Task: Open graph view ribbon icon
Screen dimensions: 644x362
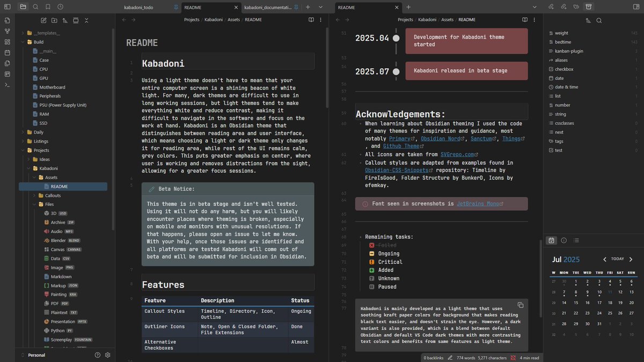Action: pos(8,31)
